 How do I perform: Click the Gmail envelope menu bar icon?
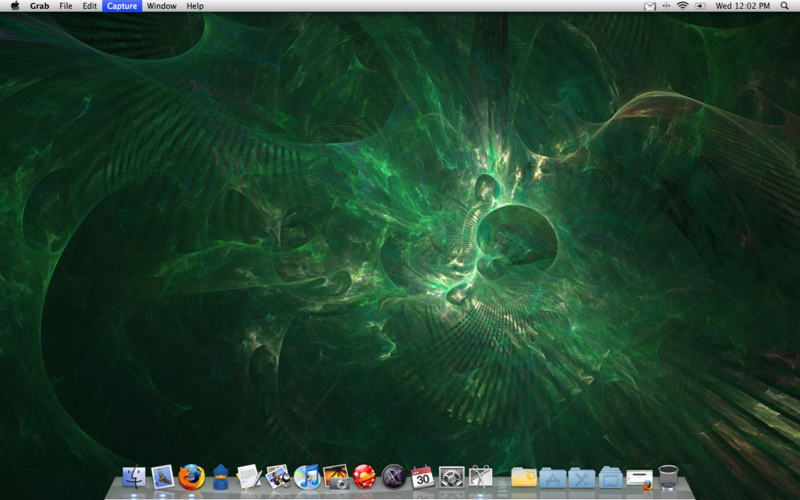649,6
